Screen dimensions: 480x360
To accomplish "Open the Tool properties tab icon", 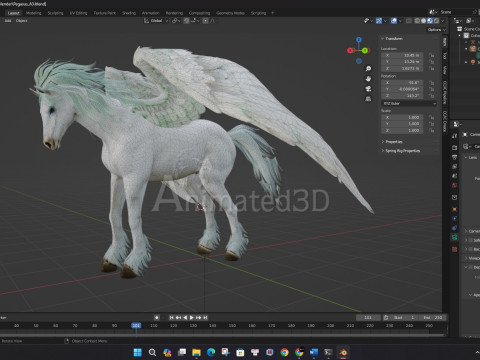I will click(454, 136).
